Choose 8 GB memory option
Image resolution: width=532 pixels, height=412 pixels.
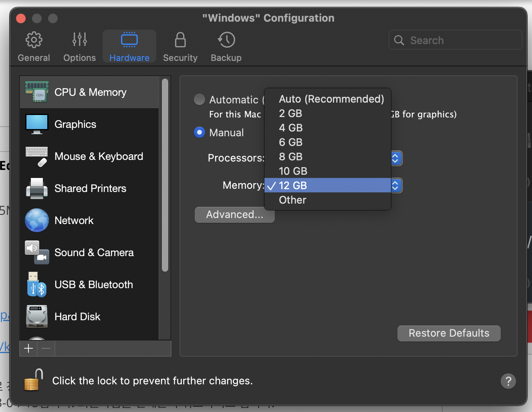[x=328, y=157]
